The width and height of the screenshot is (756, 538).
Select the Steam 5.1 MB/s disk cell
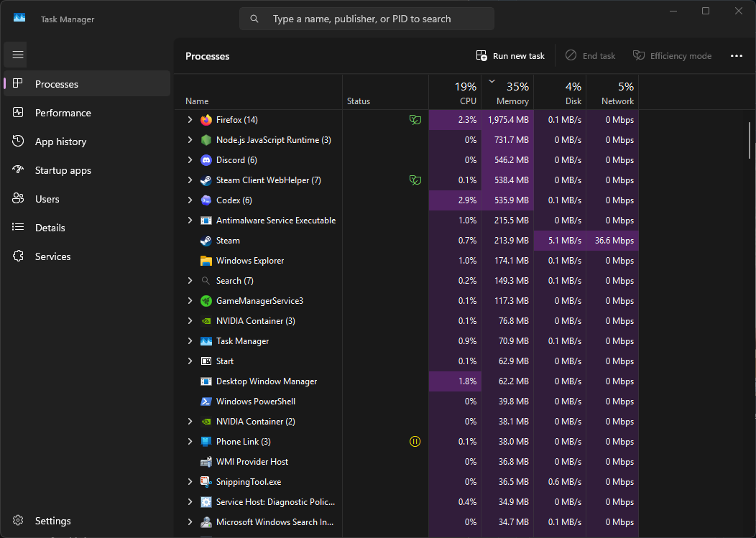[560, 241]
